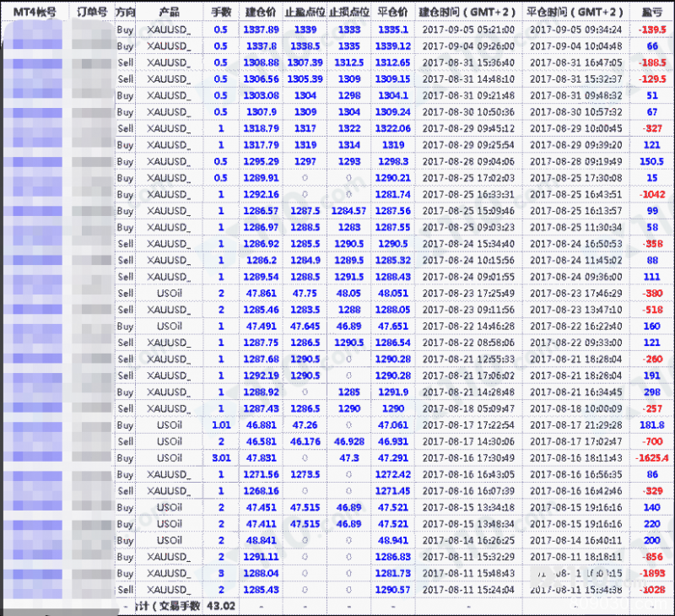Image resolution: width=675 pixels, height=616 pixels.
Task: Select close price 48.941
Action: [x=392, y=541]
